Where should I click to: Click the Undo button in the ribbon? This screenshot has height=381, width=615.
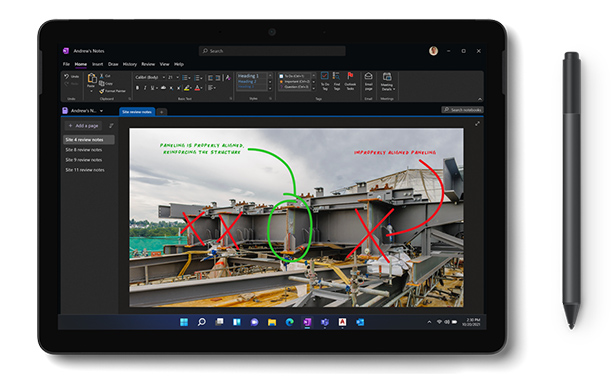click(71, 77)
